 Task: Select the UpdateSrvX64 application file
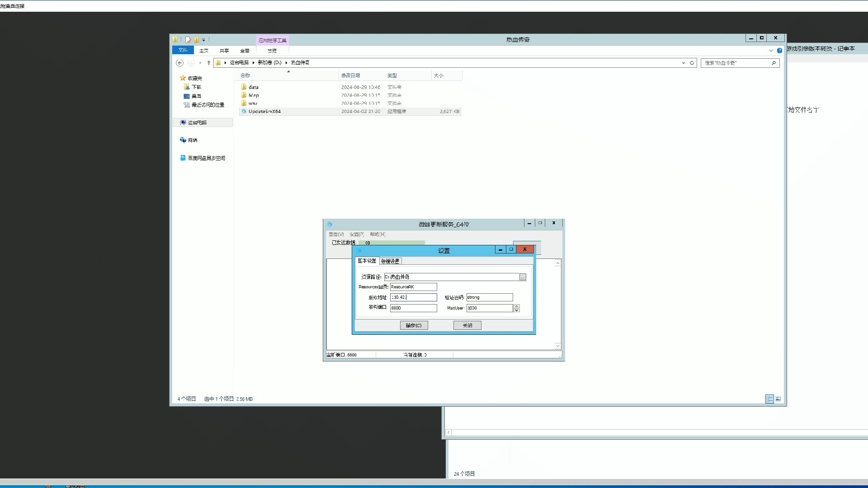[264, 112]
